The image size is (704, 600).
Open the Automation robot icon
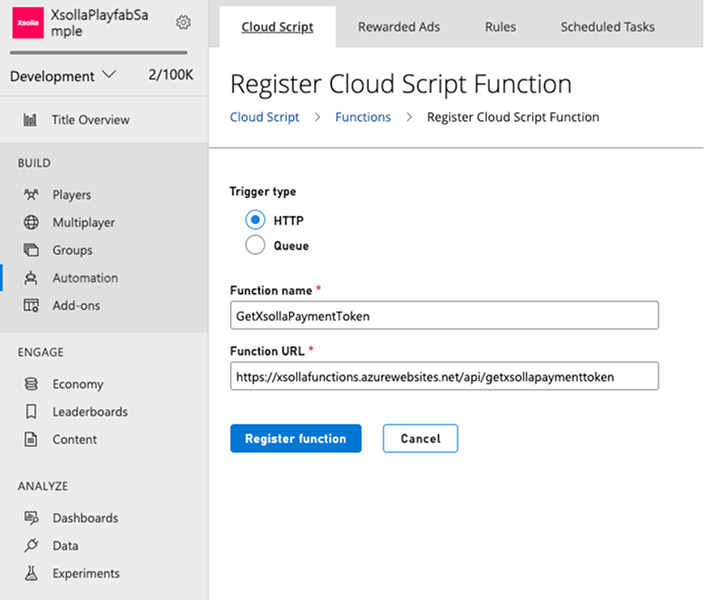pyautogui.click(x=31, y=278)
